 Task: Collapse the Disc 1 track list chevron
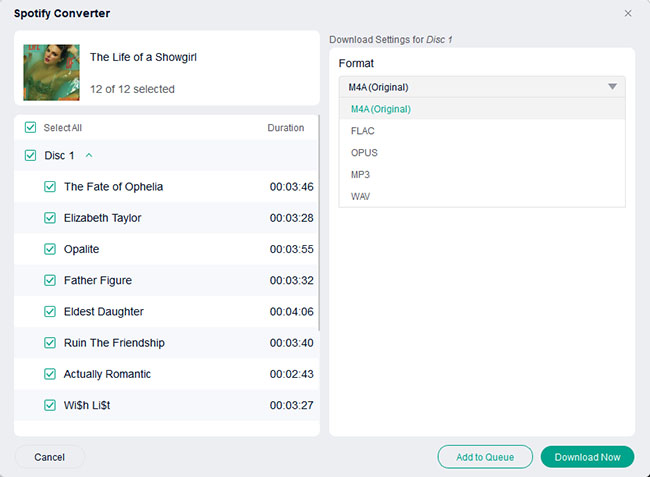(89, 155)
